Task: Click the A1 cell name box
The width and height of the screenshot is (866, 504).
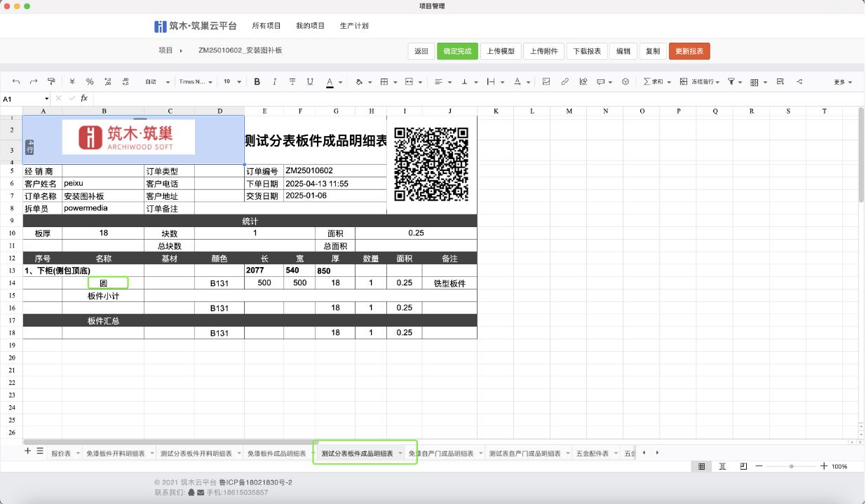Action: [19, 98]
